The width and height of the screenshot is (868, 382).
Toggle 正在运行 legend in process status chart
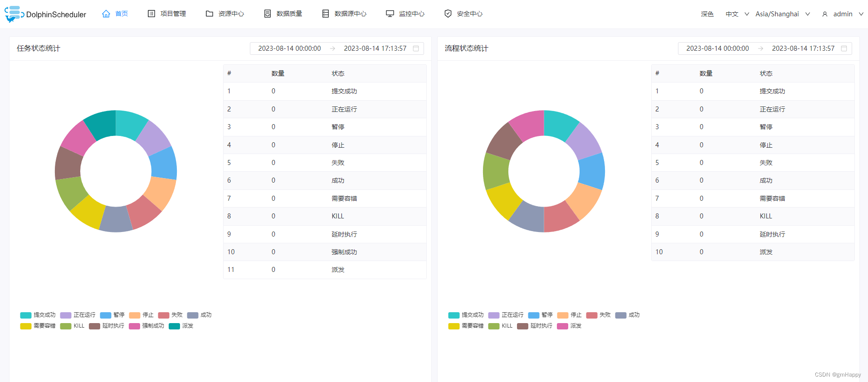(x=506, y=315)
